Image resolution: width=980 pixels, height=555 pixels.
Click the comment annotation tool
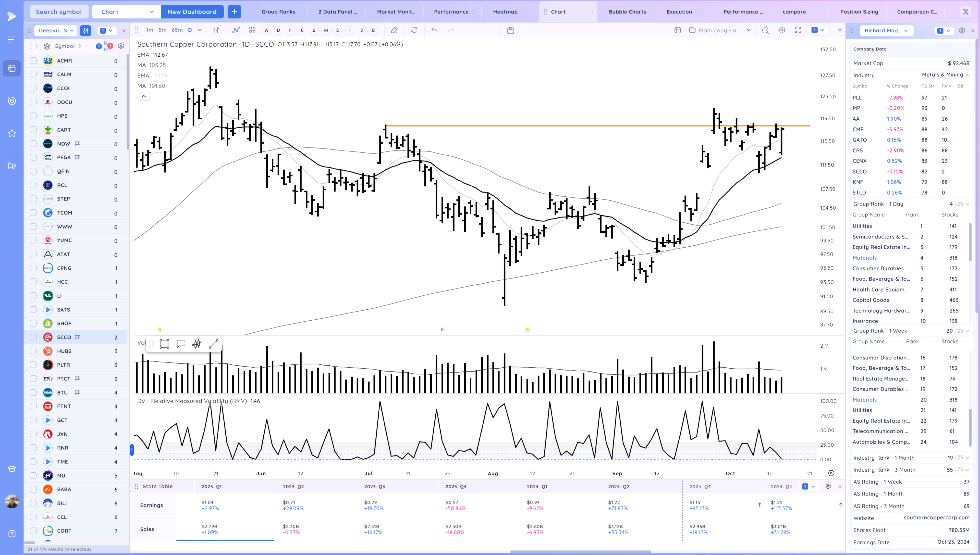pos(181,344)
